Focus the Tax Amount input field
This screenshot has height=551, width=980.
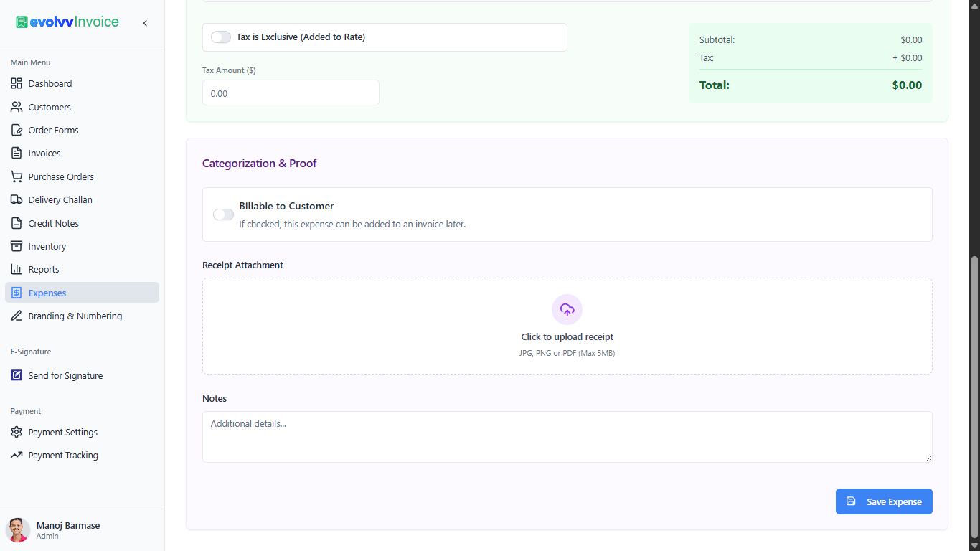coord(291,93)
